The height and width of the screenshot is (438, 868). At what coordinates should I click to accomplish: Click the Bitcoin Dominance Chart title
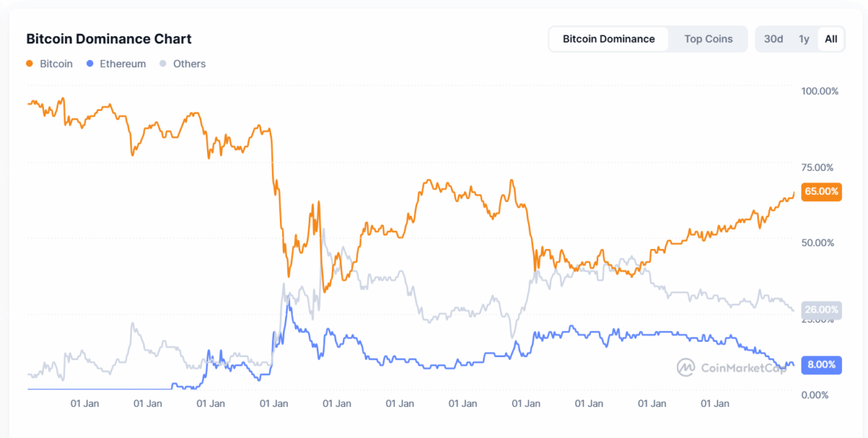(109, 38)
